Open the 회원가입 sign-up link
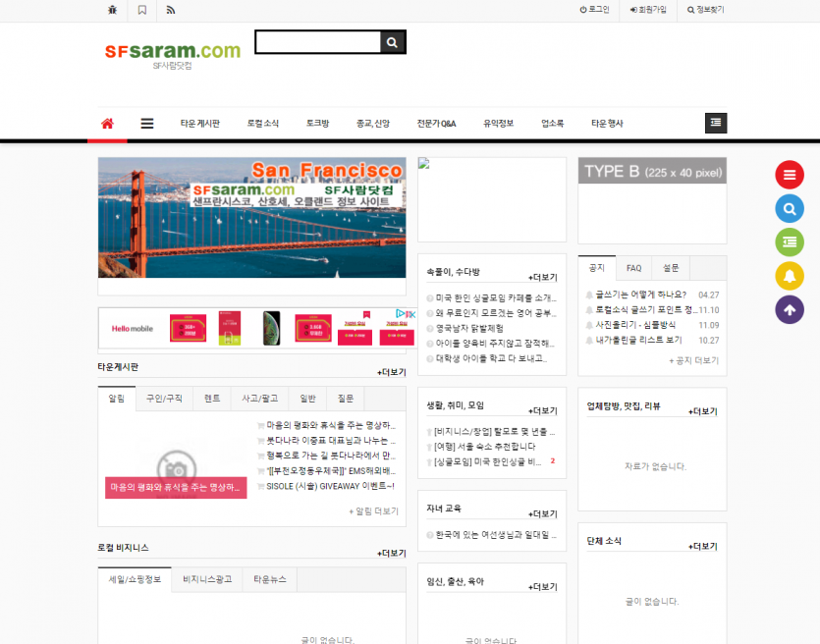This screenshot has width=820, height=644. [x=648, y=10]
